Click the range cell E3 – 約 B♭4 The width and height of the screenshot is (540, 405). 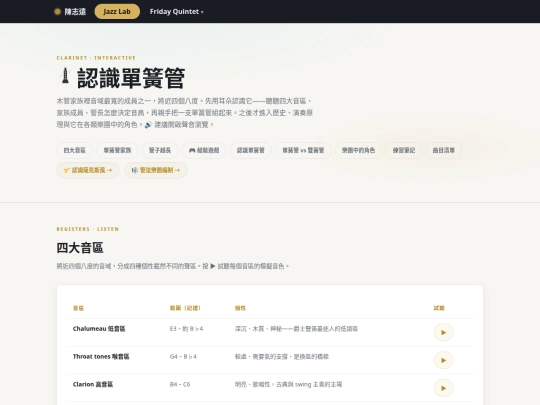[186, 329]
